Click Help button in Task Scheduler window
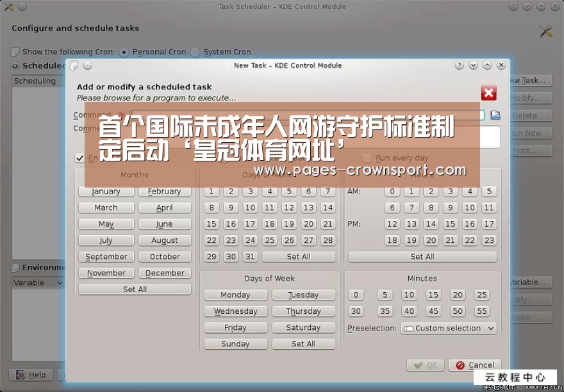 point(31,375)
